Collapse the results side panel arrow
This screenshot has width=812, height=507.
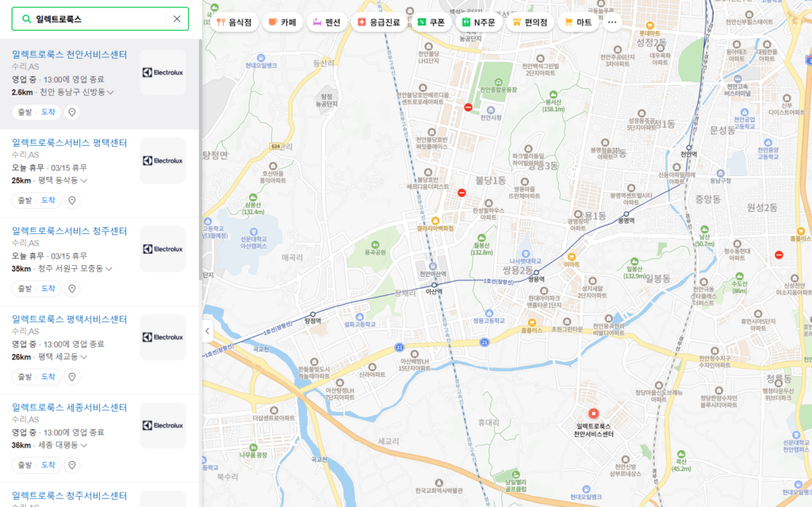pyautogui.click(x=207, y=332)
